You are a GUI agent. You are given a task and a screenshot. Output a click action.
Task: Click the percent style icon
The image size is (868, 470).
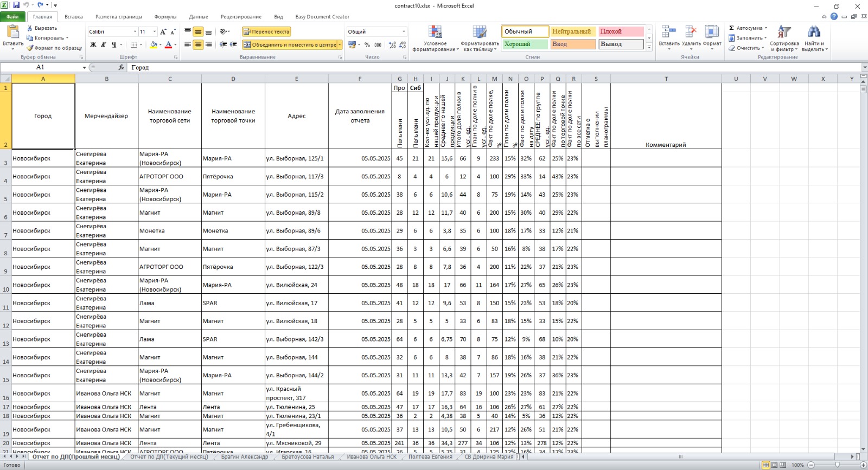[367, 45]
